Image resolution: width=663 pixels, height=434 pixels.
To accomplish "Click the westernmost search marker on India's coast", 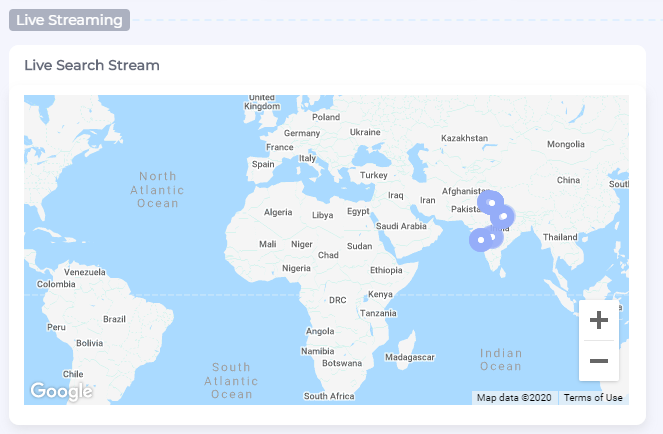I will pyautogui.click(x=480, y=240).
